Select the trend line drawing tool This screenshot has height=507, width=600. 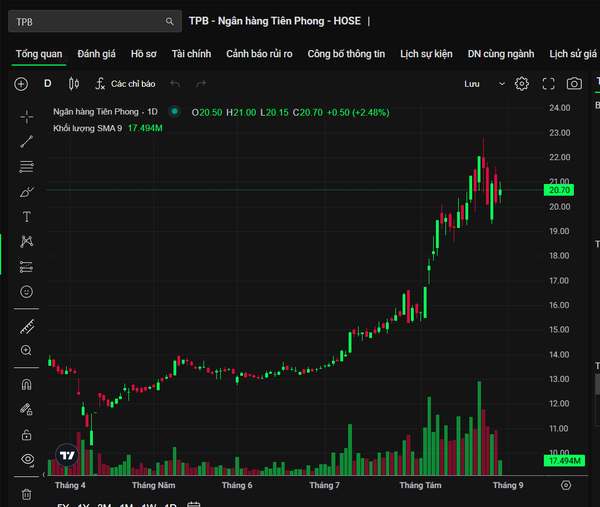click(26, 142)
